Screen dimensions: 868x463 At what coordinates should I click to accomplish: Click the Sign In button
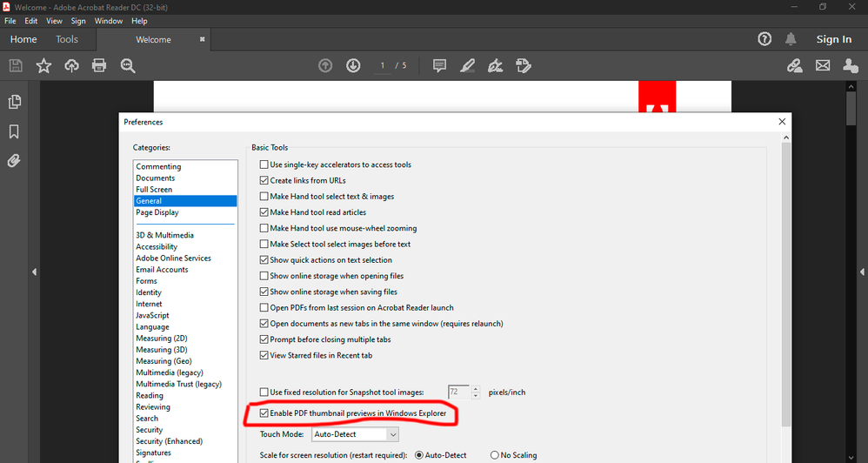pos(834,39)
